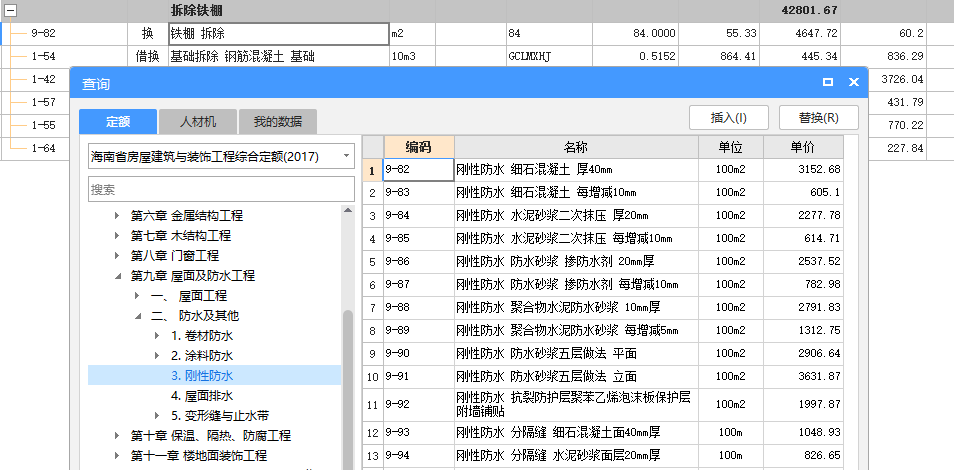Expand 2. 涂料防水 node
Viewport: 954px width, 470px height.
(158, 356)
